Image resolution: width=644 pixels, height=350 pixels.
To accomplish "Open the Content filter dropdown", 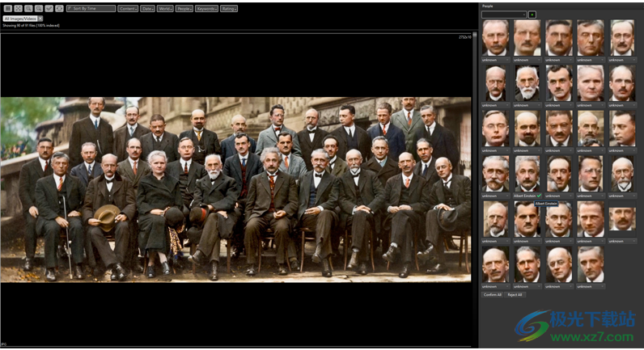I will (128, 9).
